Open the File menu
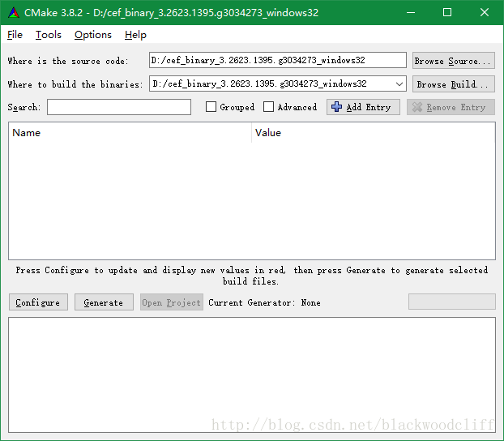This screenshot has height=441, width=504. tap(15, 35)
